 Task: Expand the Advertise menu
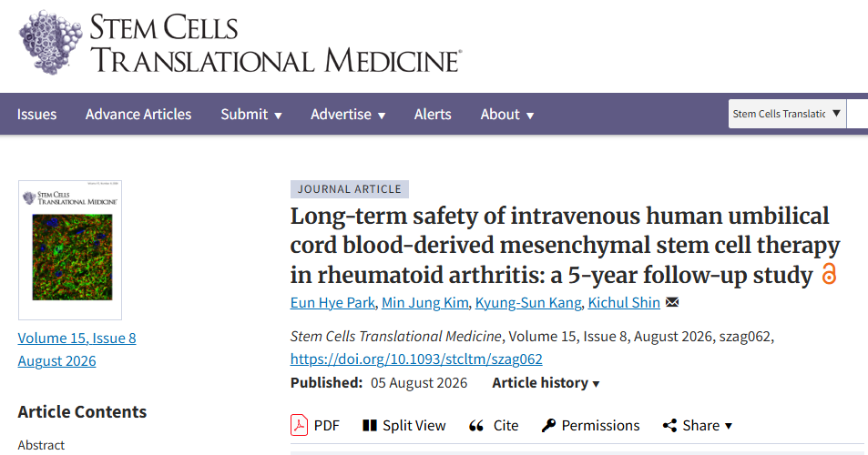coord(348,115)
